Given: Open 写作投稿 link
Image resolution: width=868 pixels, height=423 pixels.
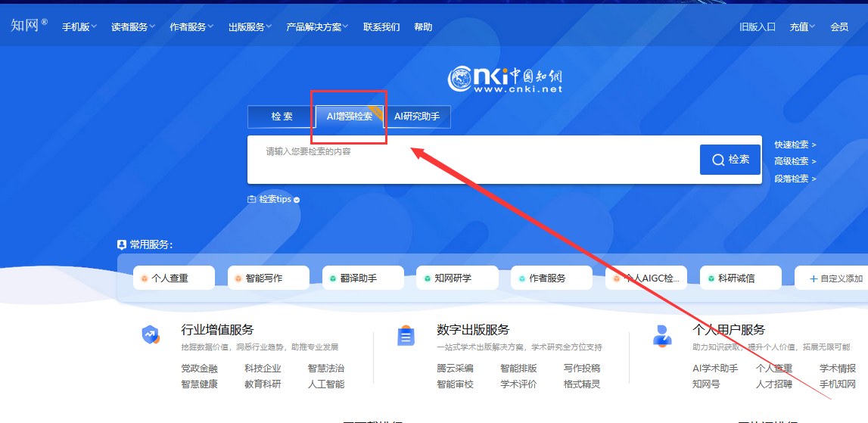Looking at the screenshot, I should pyautogui.click(x=582, y=369).
